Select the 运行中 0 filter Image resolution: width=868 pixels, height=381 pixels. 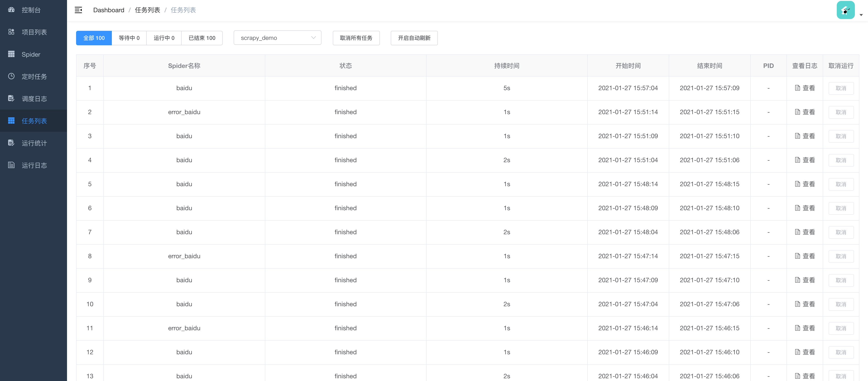click(164, 38)
